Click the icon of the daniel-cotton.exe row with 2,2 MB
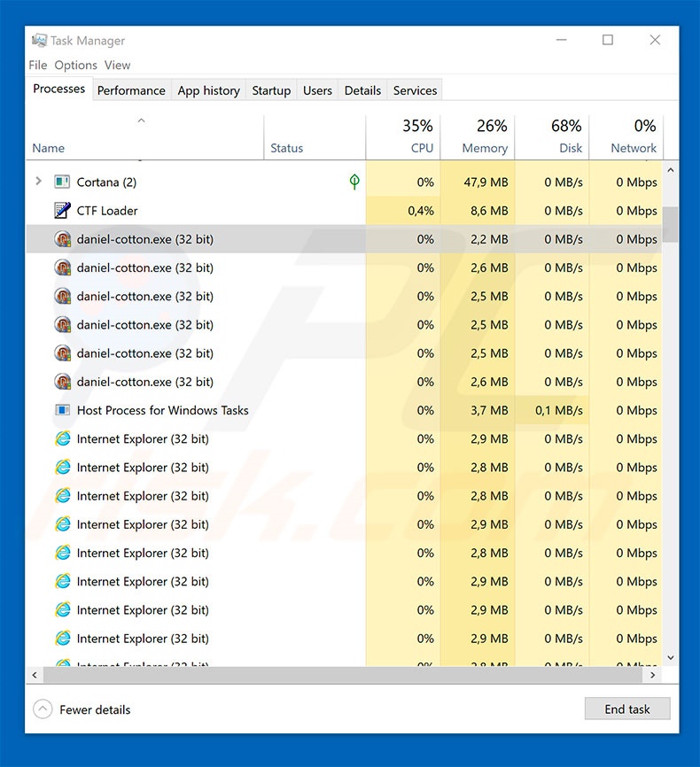 pos(62,239)
